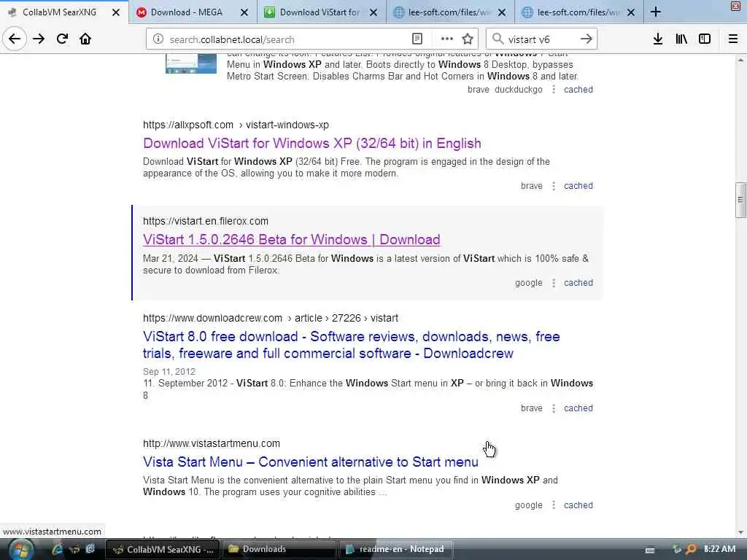Open 'Vista Start Menu – Convenient alternative' result

click(x=311, y=462)
